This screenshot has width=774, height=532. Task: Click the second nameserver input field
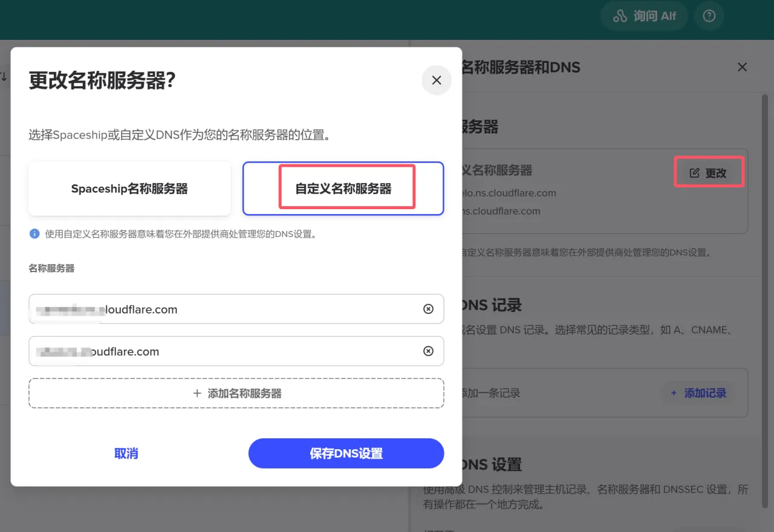coord(236,351)
